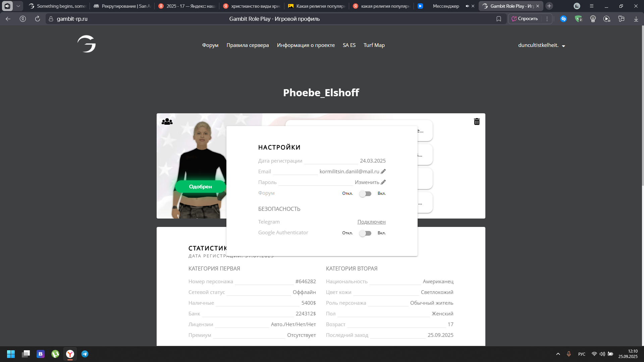Click the pencil icon next to Email
This screenshot has width=644, height=362.
[x=383, y=172]
